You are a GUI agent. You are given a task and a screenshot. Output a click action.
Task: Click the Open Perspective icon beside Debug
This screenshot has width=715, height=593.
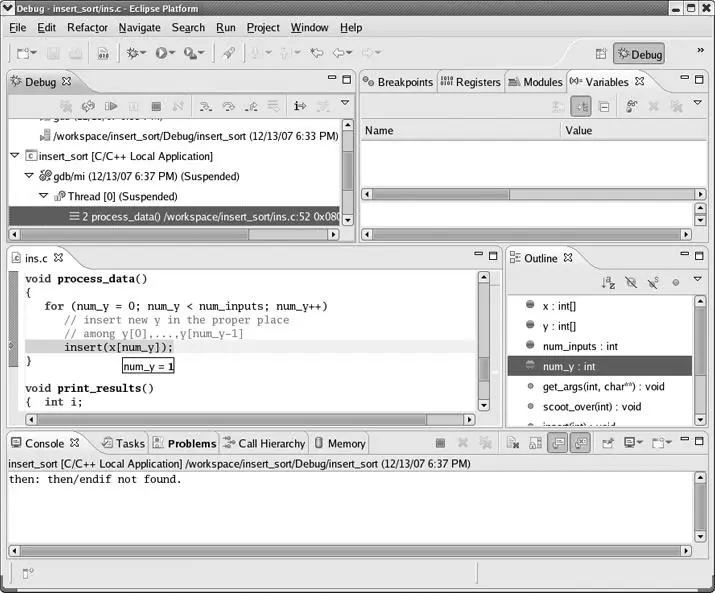point(601,54)
